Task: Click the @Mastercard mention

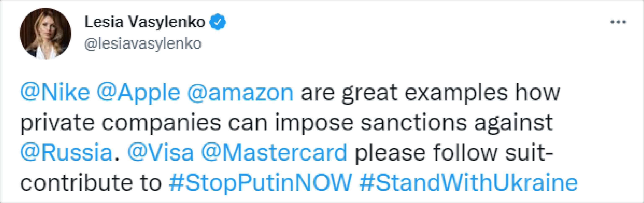Action: (274, 152)
